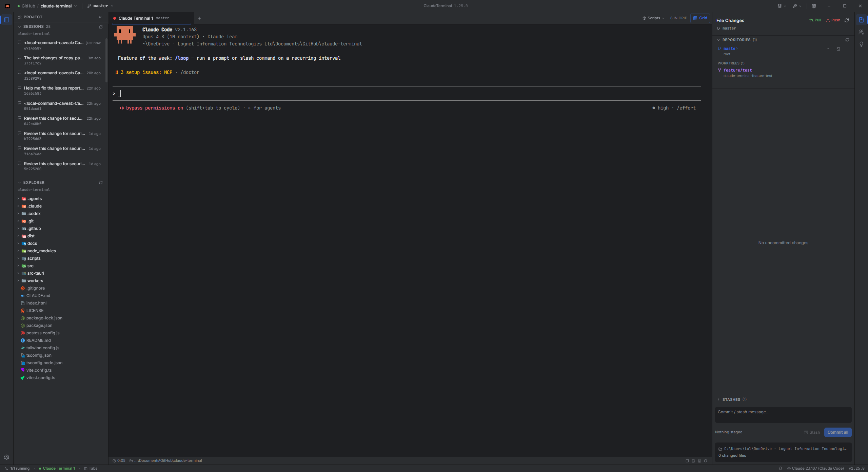Click the restart refresh icon below terminal
Screen dimensions: 868x472
click(x=706, y=461)
